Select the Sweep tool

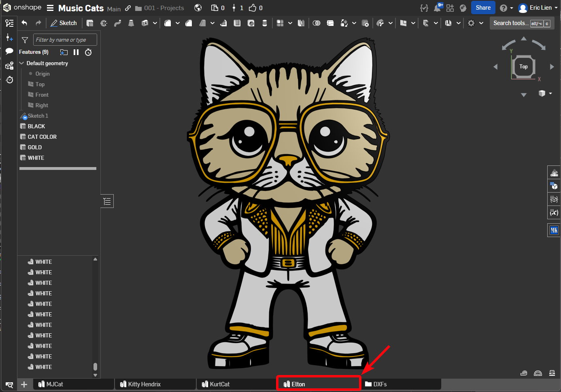tap(117, 23)
